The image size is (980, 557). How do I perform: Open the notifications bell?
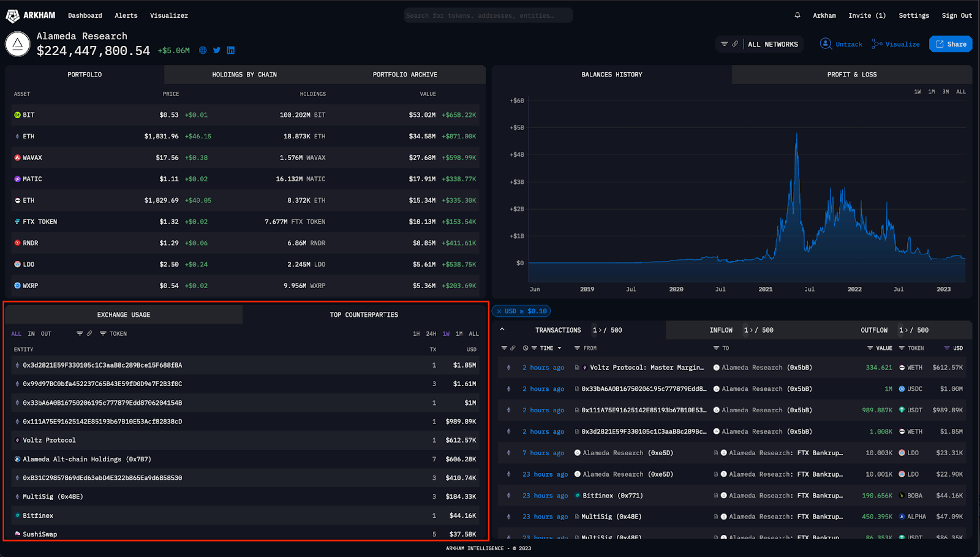point(797,15)
